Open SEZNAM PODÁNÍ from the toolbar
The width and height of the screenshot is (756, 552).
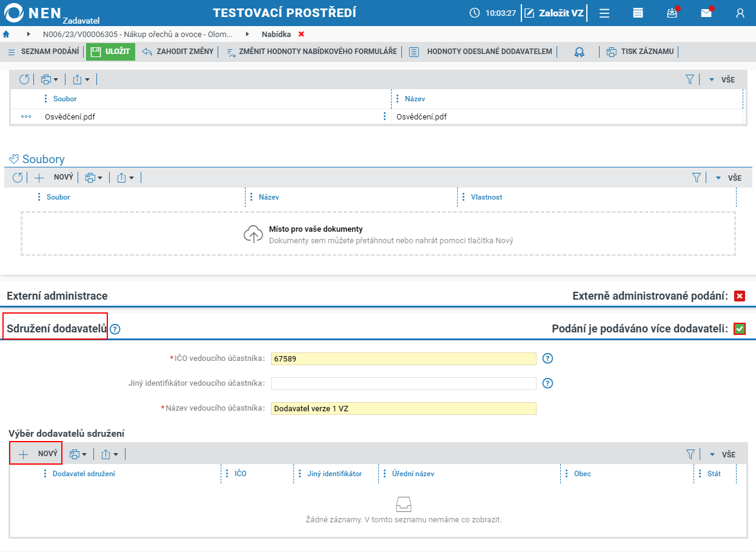(x=43, y=52)
